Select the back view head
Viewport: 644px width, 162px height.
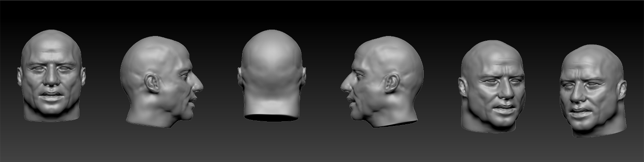coord(271,75)
